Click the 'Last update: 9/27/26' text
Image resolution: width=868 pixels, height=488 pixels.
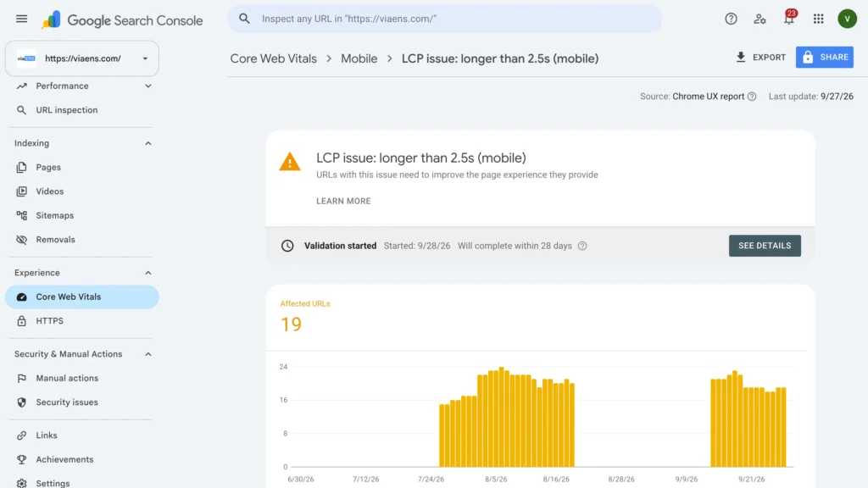(810, 97)
